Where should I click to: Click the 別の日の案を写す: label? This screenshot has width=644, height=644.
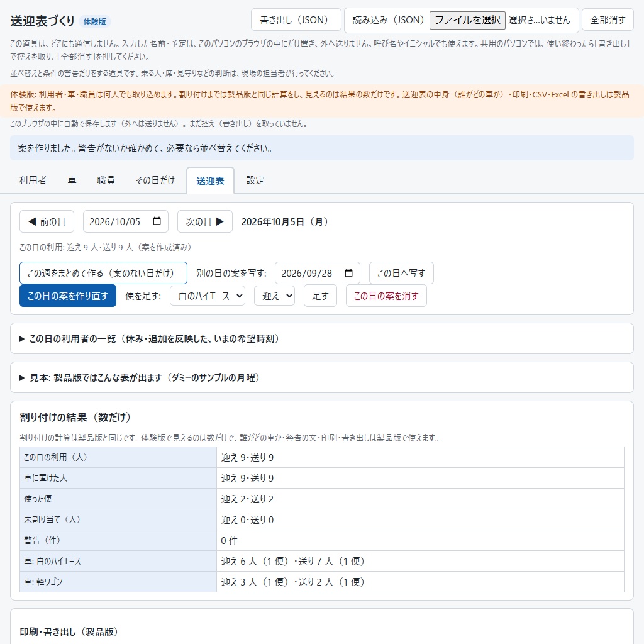coord(231,273)
